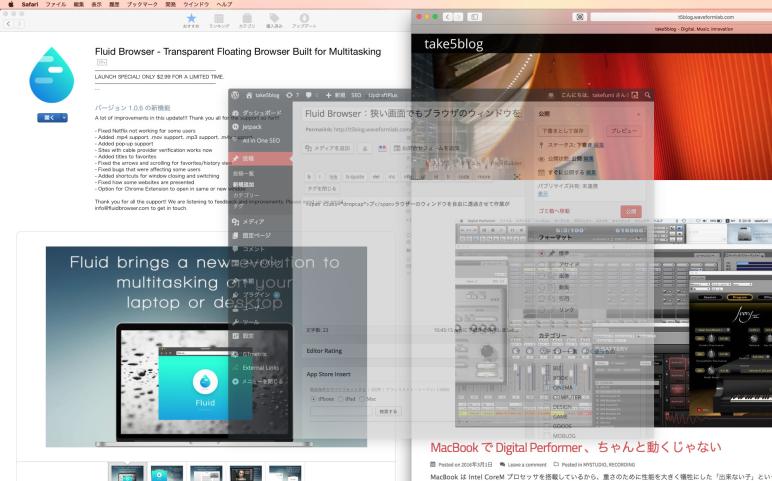The width and height of the screenshot is (772, 481).
Task: Open the ヘルプ menu
Action: point(225,4)
